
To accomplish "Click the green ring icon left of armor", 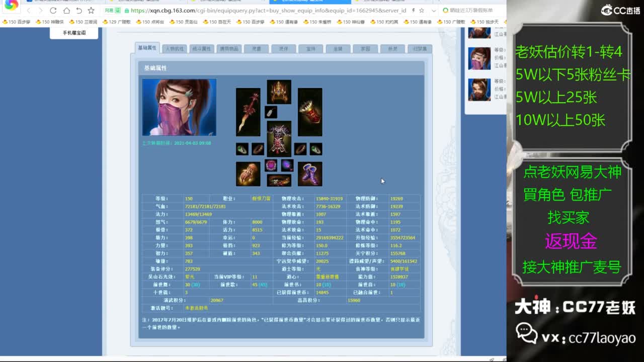I will [242, 149].
